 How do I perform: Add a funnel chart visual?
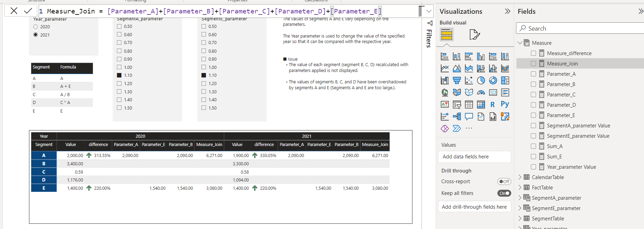tap(457, 81)
